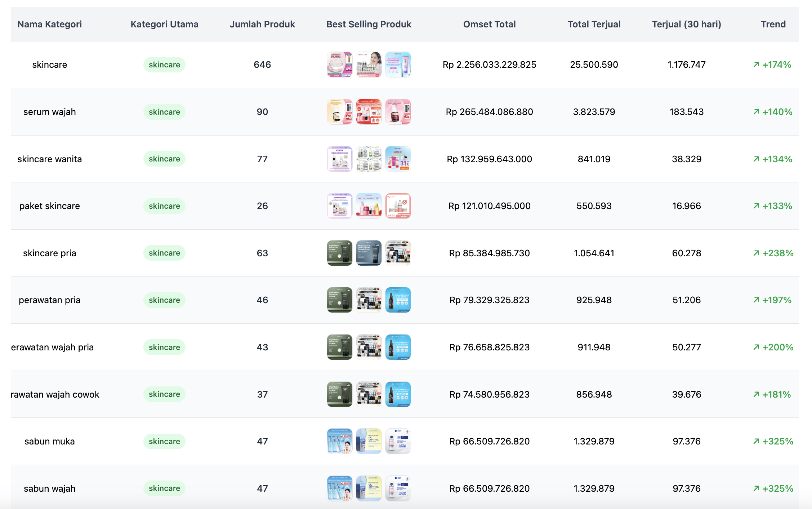Sort by Total Terjual column header
Screen dimensions: 812x509
[594, 24]
